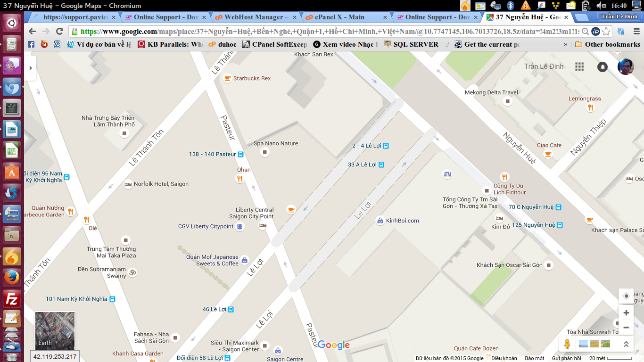This screenshot has width=644, height=362.
Task: Click the IP extension icon in address bar
Action: click(x=595, y=32)
